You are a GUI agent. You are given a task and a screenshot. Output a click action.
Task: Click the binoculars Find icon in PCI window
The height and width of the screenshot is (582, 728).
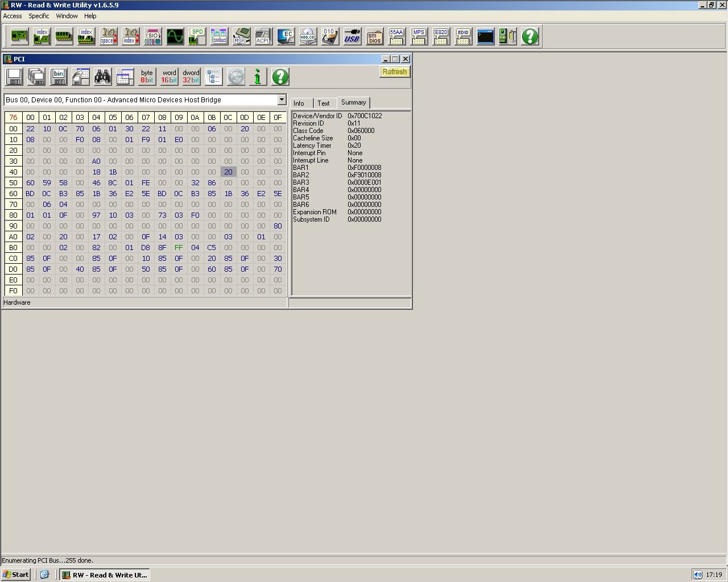pyautogui.click(x=103, y=77)
